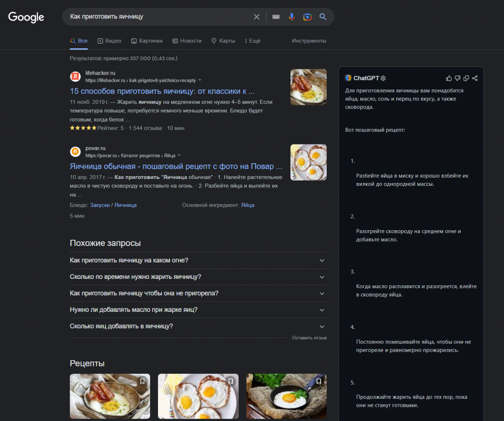Open povar.ru result options arrow

click(179, 155)
